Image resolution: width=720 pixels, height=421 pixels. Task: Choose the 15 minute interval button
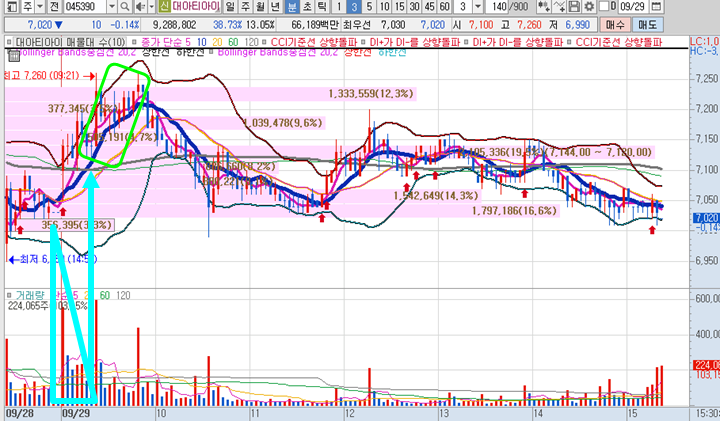[399, 6]
